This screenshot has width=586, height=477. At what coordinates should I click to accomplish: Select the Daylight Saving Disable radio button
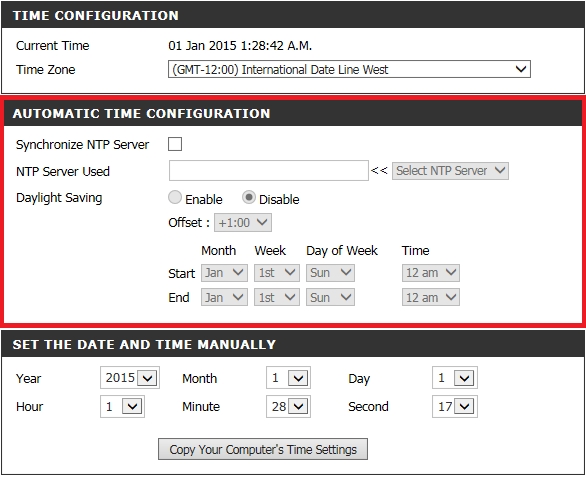tap(249, 197)
